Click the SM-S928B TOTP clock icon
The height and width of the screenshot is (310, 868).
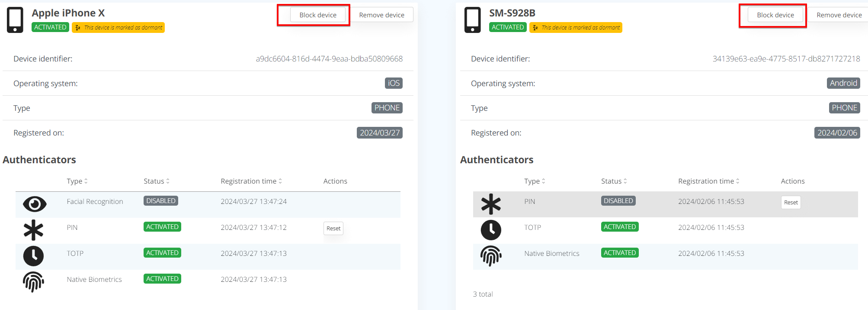point(491,230)
